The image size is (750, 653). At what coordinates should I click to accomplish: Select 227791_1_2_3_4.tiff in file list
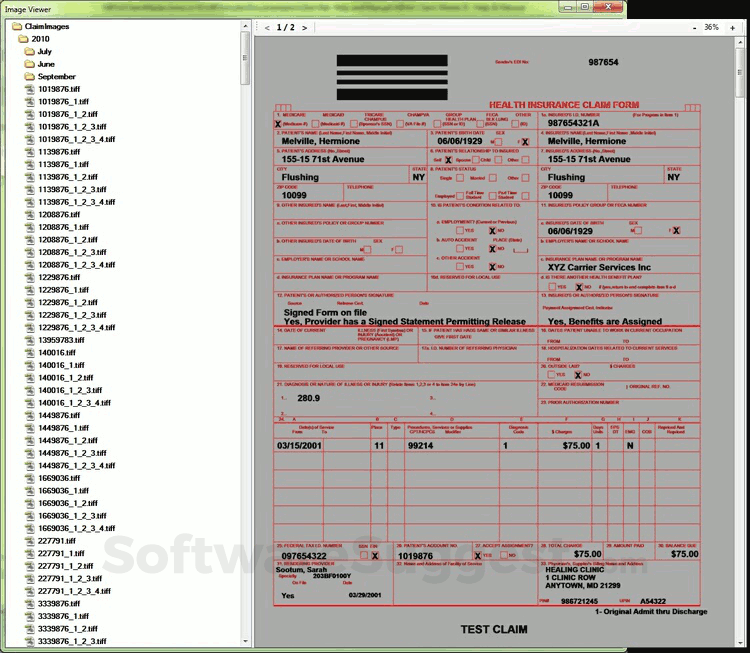tap(74, 591)
